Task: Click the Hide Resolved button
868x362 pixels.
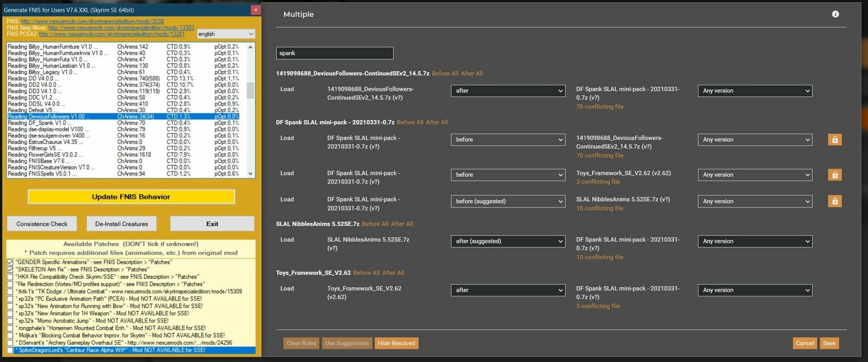Action: click(x=396, y=343)
